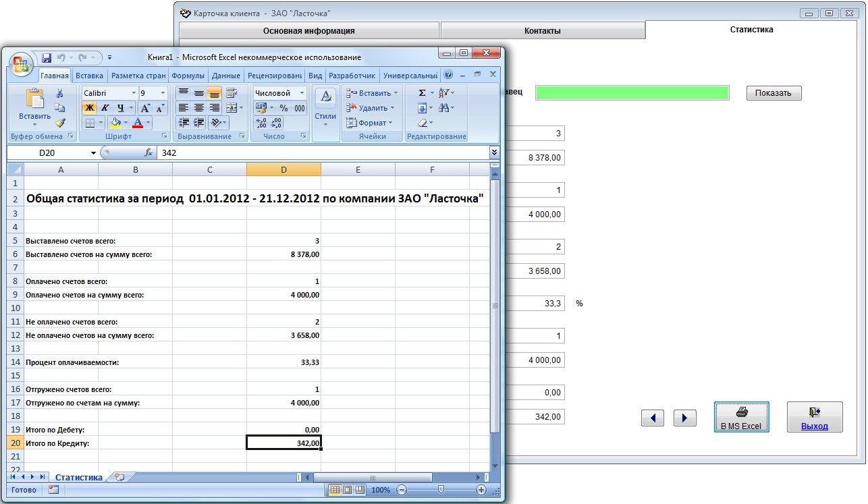The height and width of the screenshot is (504, 868).
Task: Copy selection using the ribbon copy icon
Action: [x=60, y=108]
